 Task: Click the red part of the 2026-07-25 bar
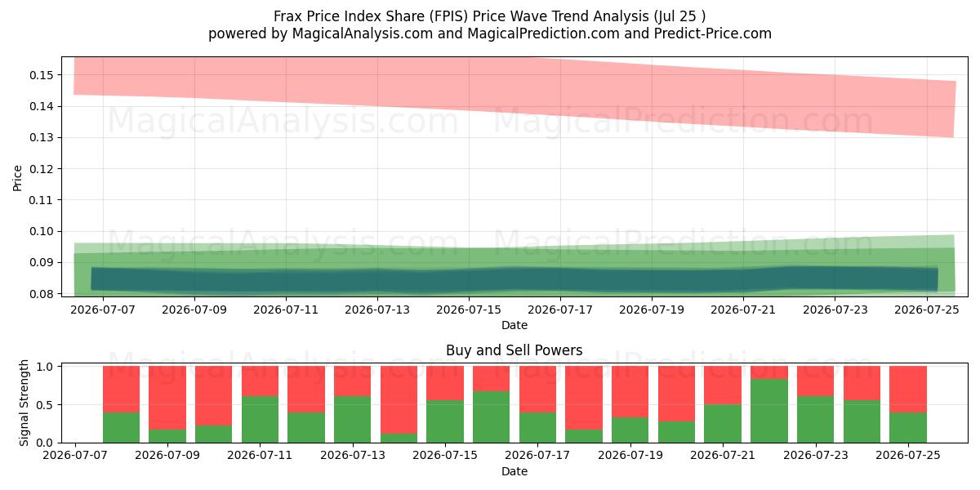pyautogui.click(x=907, y=390)
